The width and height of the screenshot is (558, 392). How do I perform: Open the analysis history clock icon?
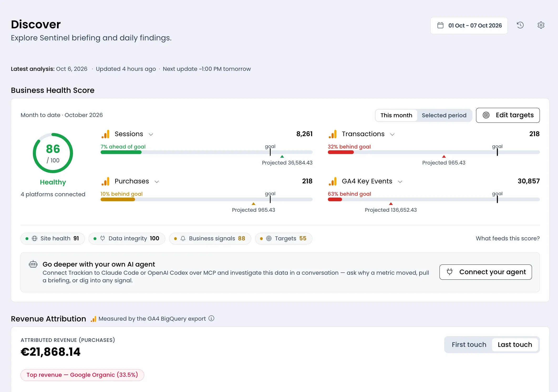click(520, 25)
